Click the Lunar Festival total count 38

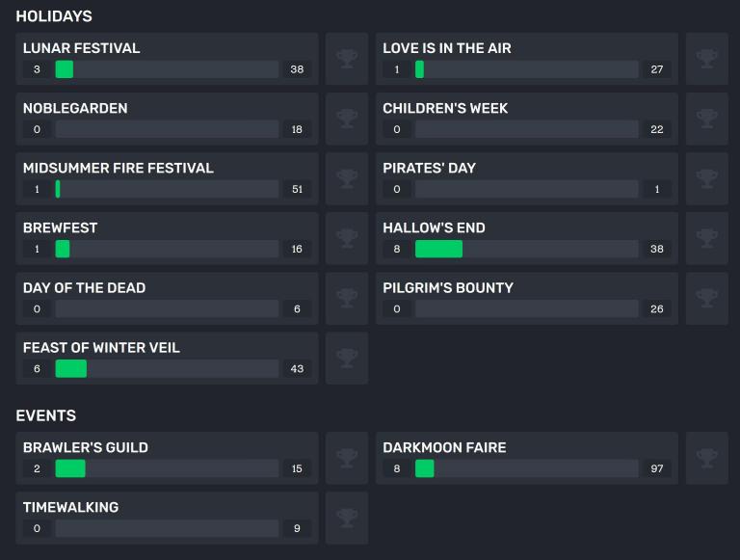pyautogui.click(x=297, y=69)
